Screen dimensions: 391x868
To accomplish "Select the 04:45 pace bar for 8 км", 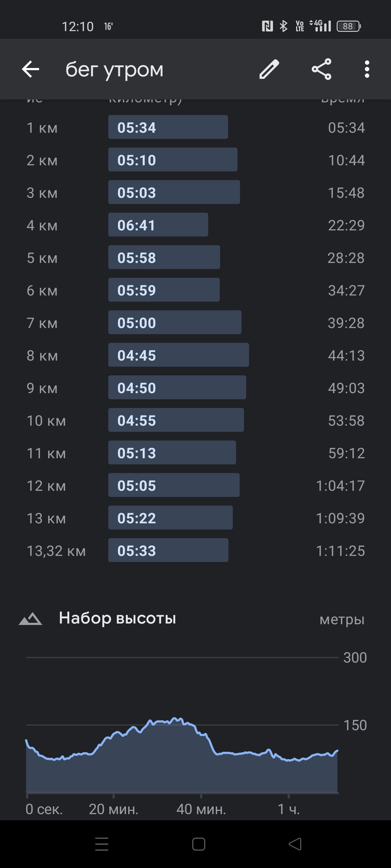I will click(x=178, y=355).
